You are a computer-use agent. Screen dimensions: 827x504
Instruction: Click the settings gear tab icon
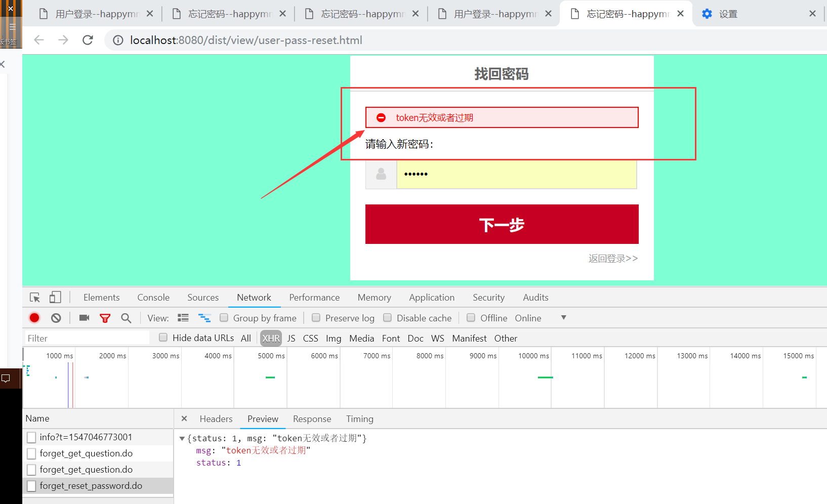point(707,14)
